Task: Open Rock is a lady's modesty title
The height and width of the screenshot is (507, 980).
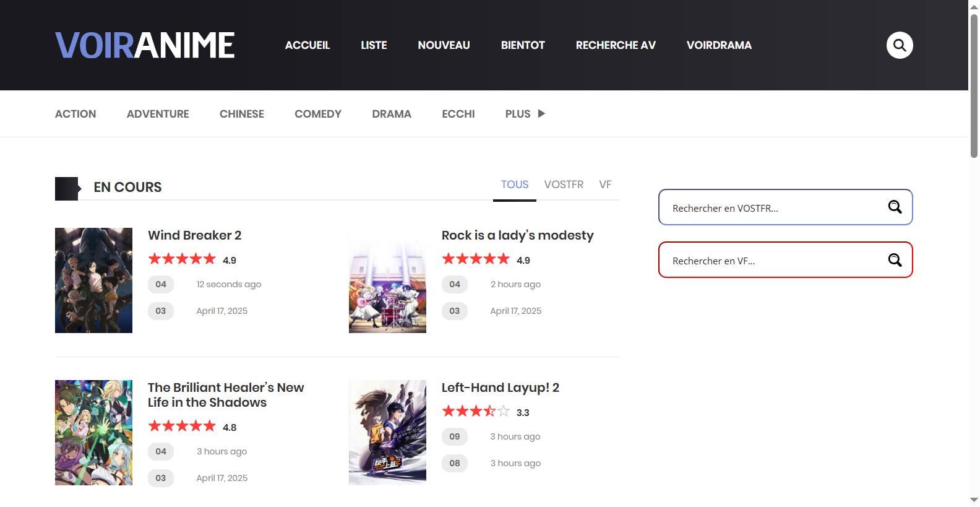Action: point(517,235)
